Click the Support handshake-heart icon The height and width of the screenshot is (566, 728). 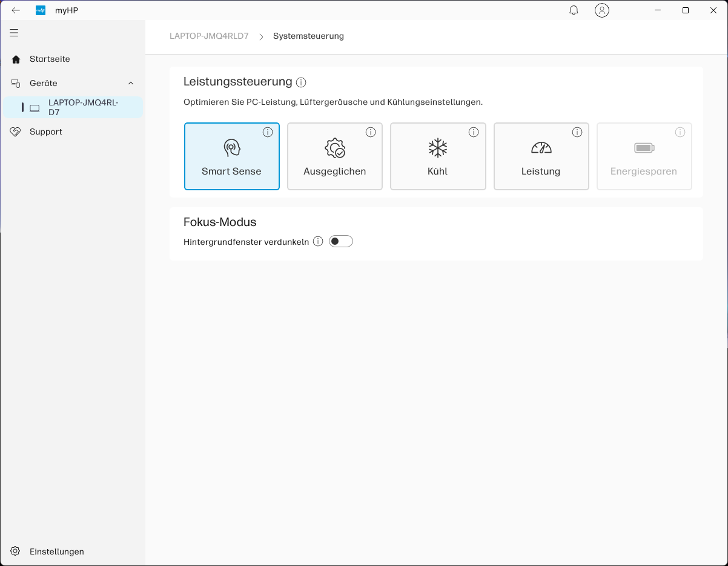(16, 132)
